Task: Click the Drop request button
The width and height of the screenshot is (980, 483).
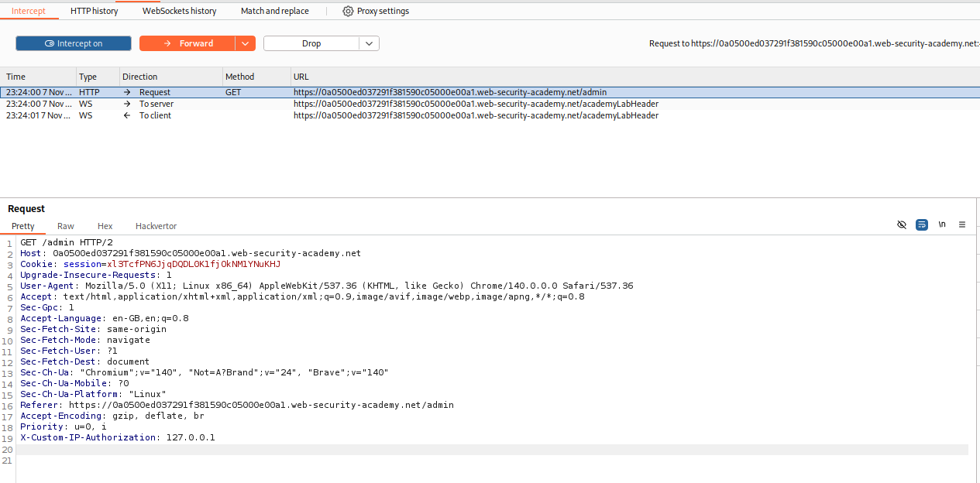Action: [311, 43]
